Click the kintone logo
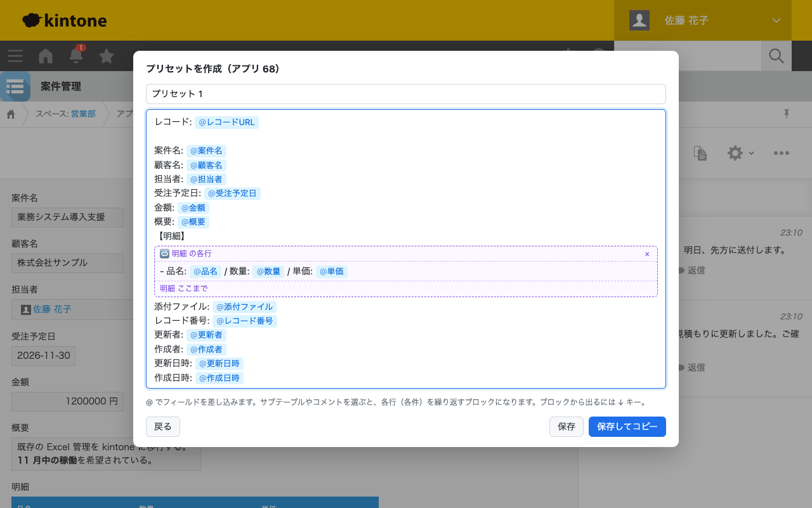The height and width of the screenshot is (508, 812). [x=64, y=20]
